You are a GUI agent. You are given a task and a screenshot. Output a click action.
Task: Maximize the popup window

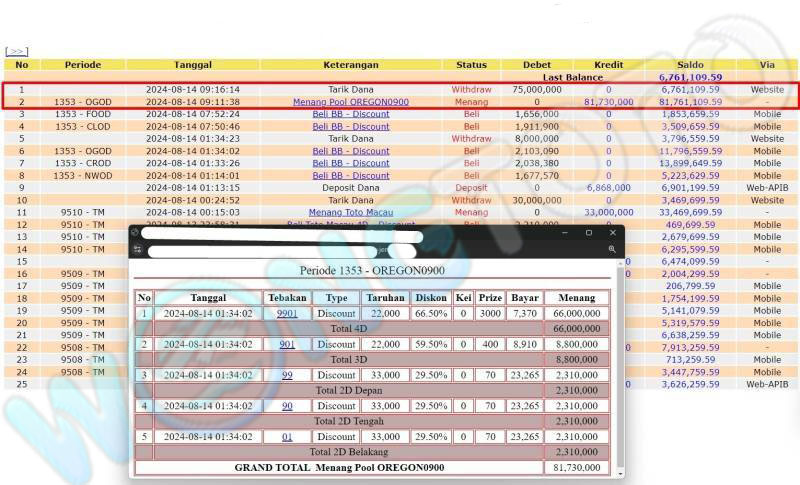click(589, 233)
